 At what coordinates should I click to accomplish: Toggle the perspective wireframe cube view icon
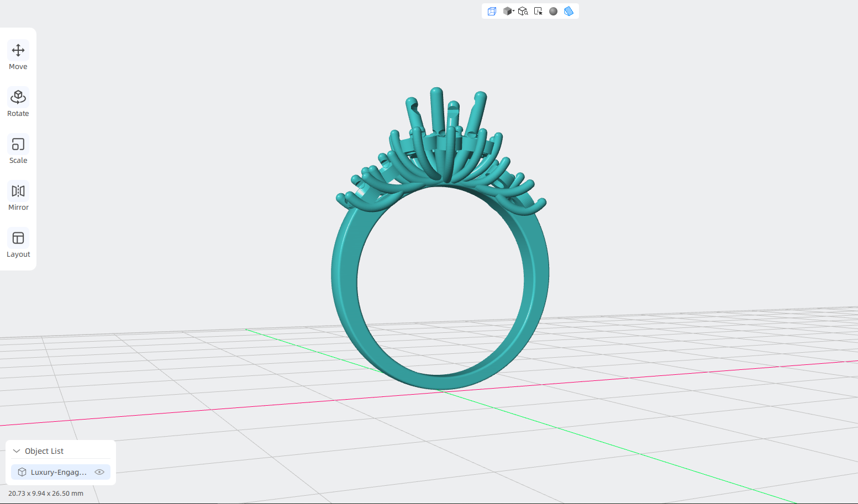(x=492, y=11)
